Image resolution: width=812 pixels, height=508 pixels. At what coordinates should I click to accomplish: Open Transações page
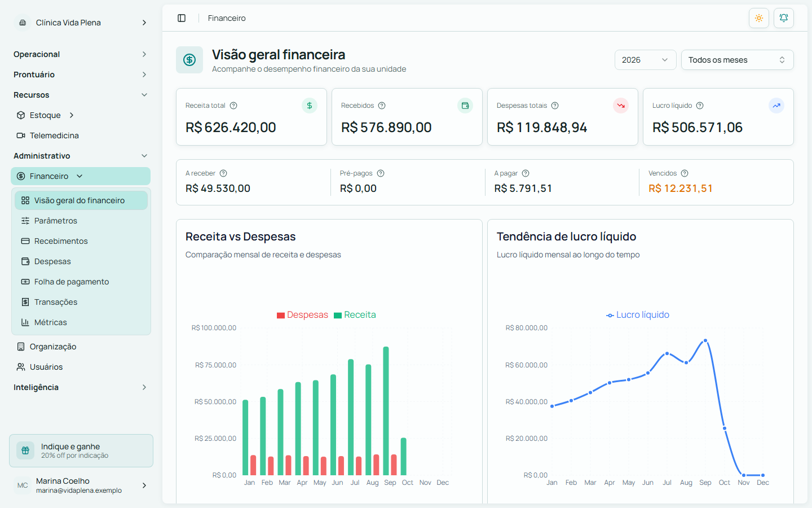click(x=81, y=302)
